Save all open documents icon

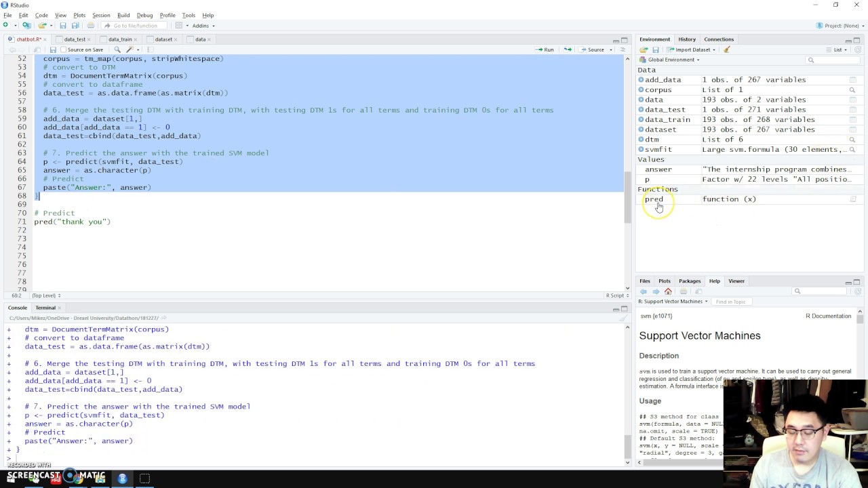[x=75, y=26]
